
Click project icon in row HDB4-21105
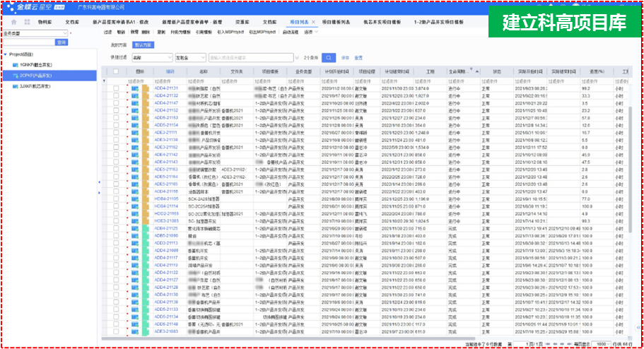tap(135, 199)
